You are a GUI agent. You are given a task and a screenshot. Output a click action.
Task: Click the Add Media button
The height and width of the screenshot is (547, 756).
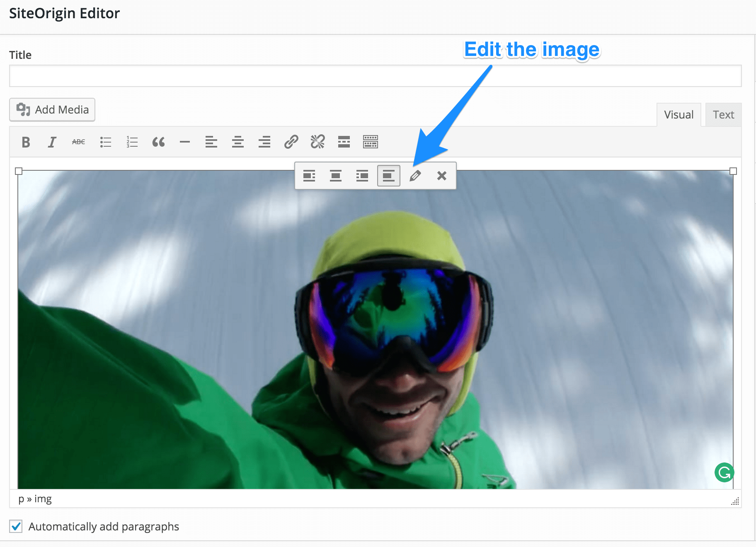[52, 109]
